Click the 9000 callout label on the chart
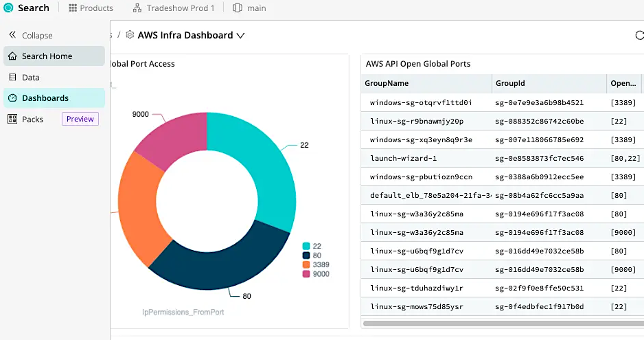This screenshot has height=340, width=644. pyautogui.click(x=141, y=114)
